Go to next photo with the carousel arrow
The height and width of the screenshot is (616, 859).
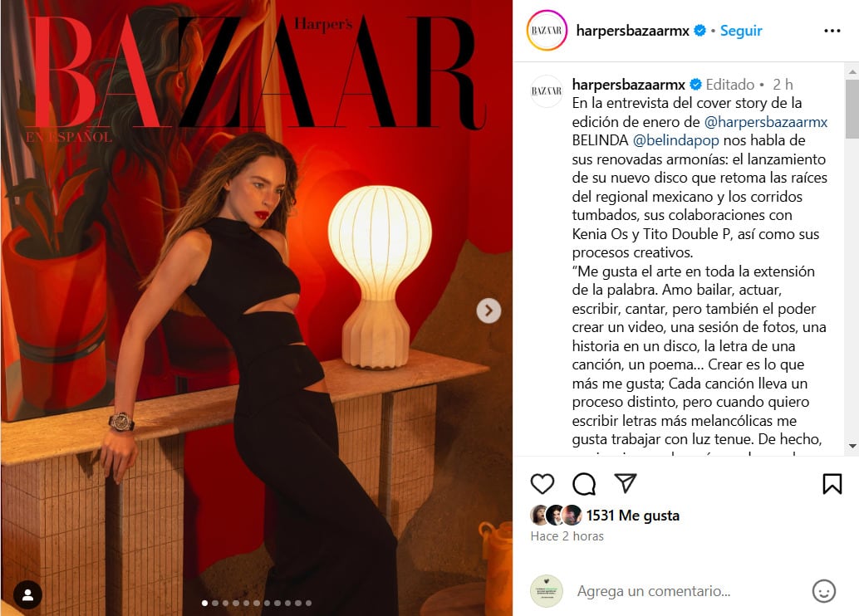(488, 310)
